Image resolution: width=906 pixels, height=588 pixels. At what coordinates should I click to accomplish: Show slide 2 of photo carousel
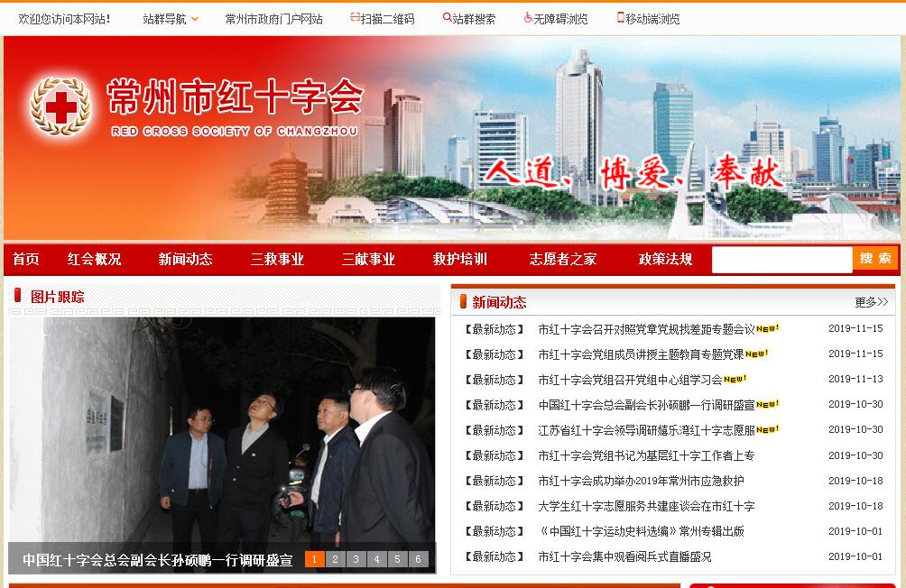click(335, 559)
